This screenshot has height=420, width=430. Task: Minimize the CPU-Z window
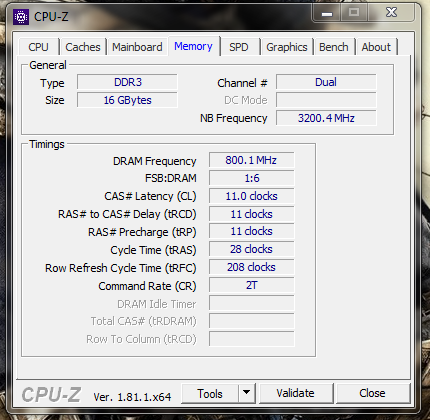[x=327, y=13]
